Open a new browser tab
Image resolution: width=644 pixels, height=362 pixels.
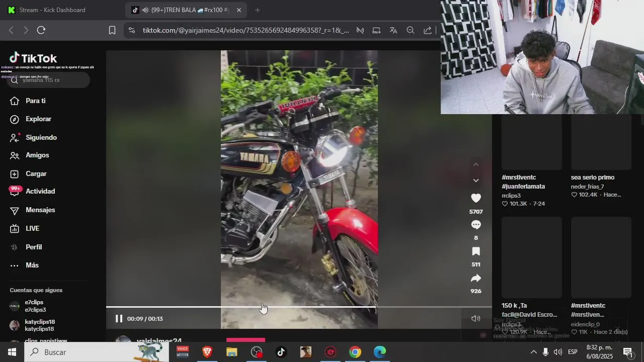click(258, 10)
